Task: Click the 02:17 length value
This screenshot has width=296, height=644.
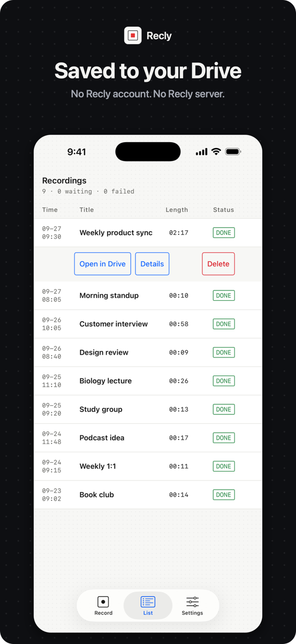Action: pos(179,233)
